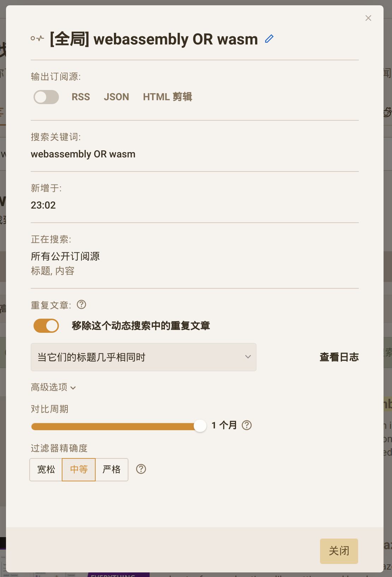392x577 pixels.
Task: Open help icon next to 重复文章
Action: 82,305
